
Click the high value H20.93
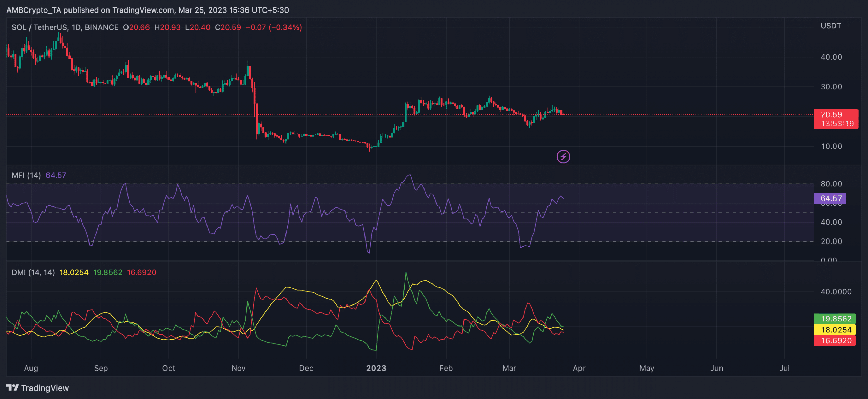167,27
